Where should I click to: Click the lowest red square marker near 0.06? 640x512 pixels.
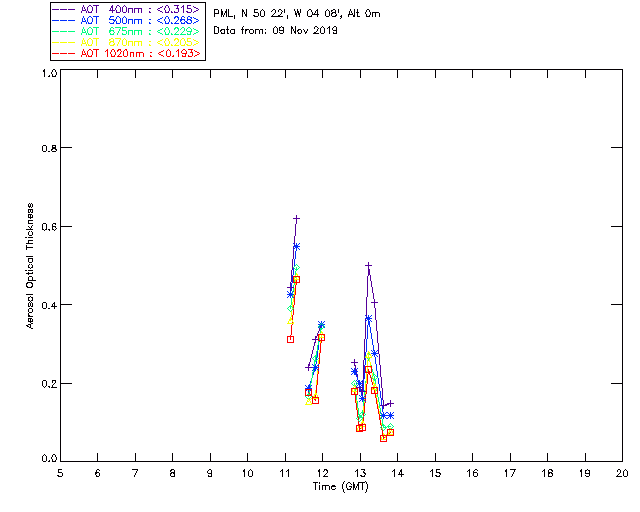point(383,439)
